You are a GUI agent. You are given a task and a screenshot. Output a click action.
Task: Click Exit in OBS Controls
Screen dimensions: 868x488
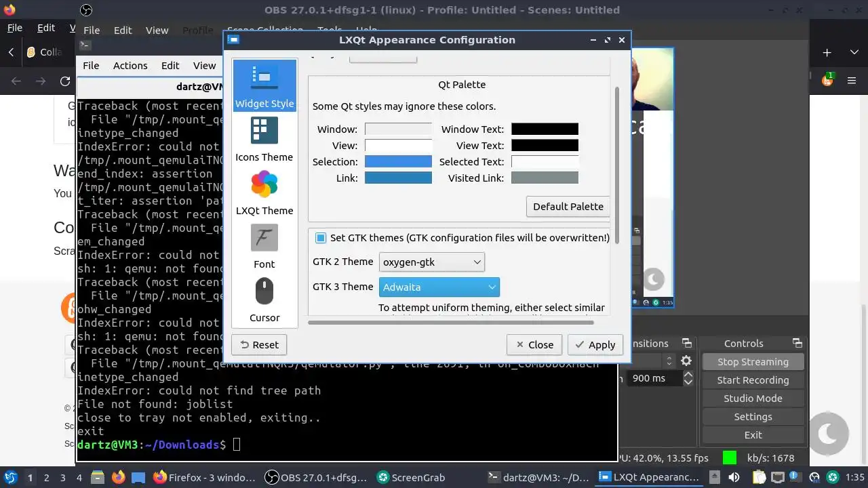click(x=753, y=435)
